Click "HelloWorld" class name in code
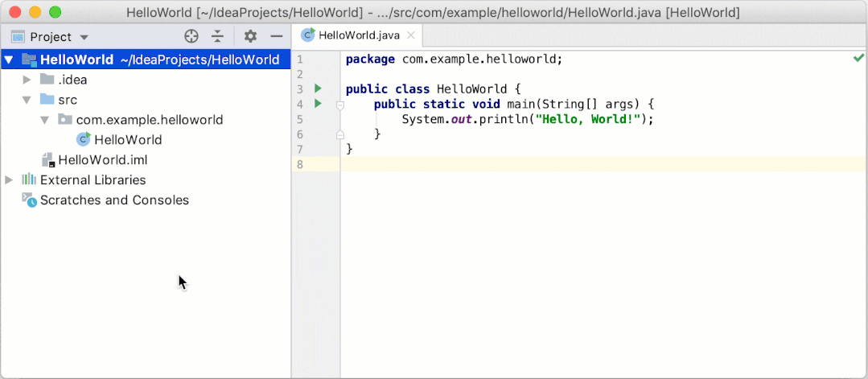The height and width of the screenshot is (379, 868). coord(471,89)
